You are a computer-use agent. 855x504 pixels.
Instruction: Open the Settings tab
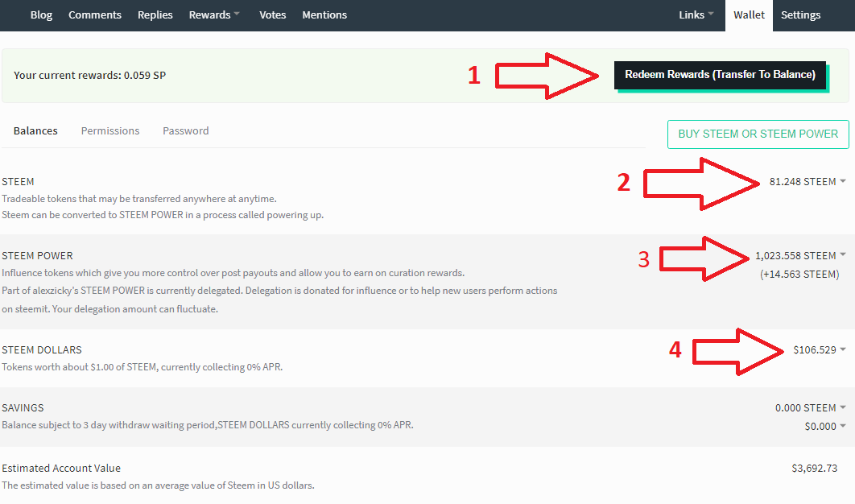pos(800,15)
